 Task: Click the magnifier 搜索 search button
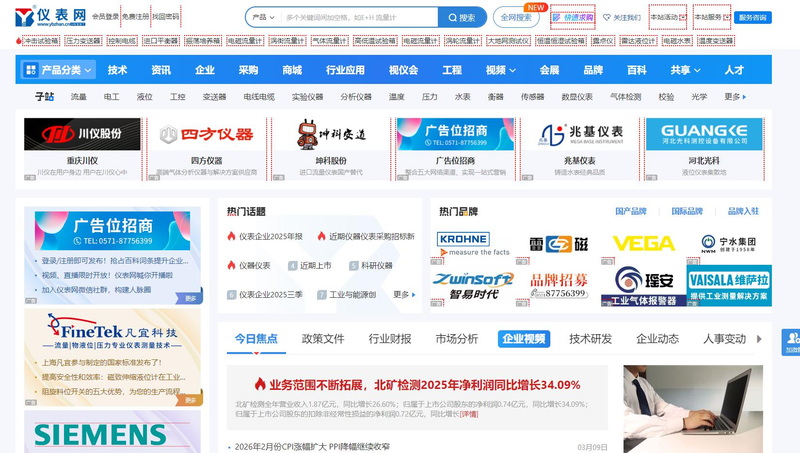coord(462,17)
